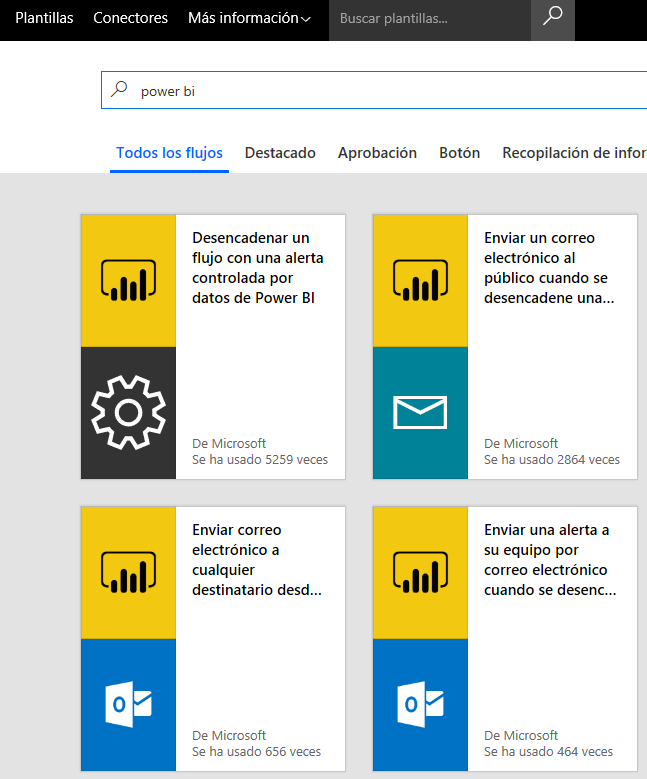Click the magnifier icon in 'power bi' search box
This screenshot has height=779, width=647.
(119, 90)
